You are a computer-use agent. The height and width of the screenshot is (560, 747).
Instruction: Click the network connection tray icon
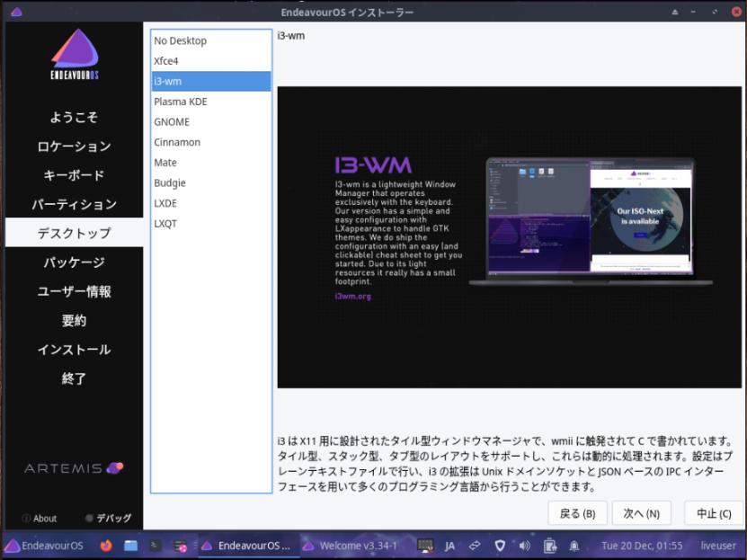pos(474,546)
